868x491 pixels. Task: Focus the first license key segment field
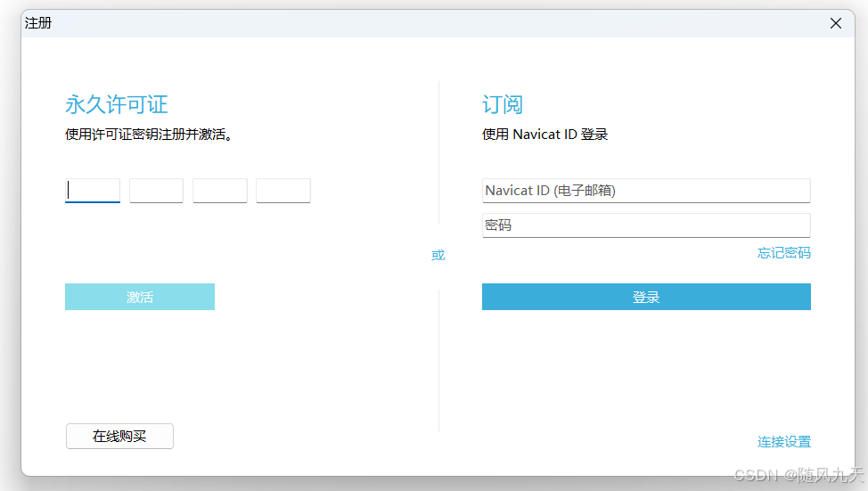(93, 191)
